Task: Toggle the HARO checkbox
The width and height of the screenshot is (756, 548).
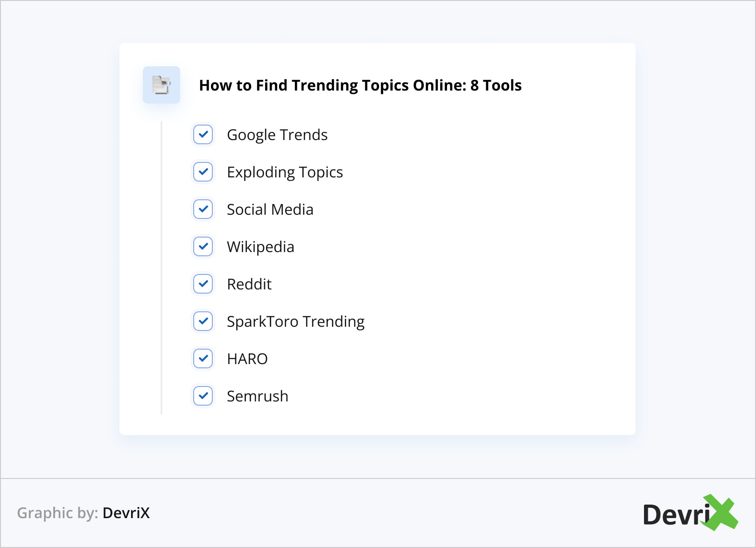Action: tap(203, 358)
